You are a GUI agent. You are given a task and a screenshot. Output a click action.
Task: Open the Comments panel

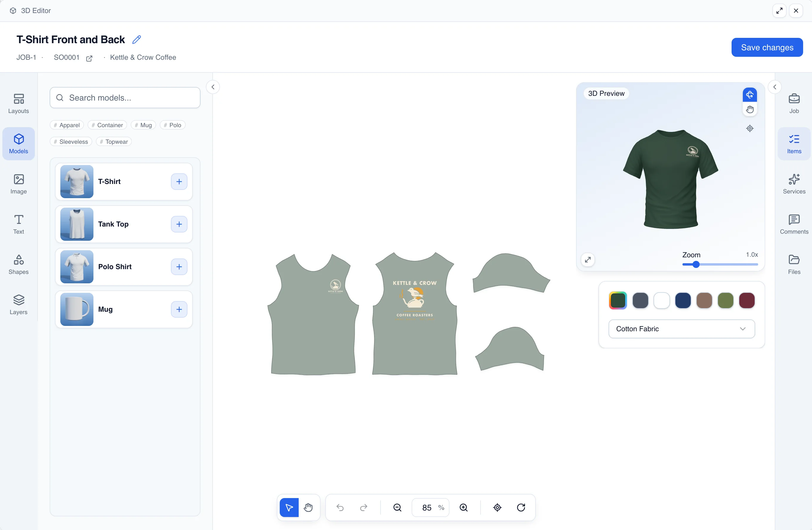pos(794,224)
